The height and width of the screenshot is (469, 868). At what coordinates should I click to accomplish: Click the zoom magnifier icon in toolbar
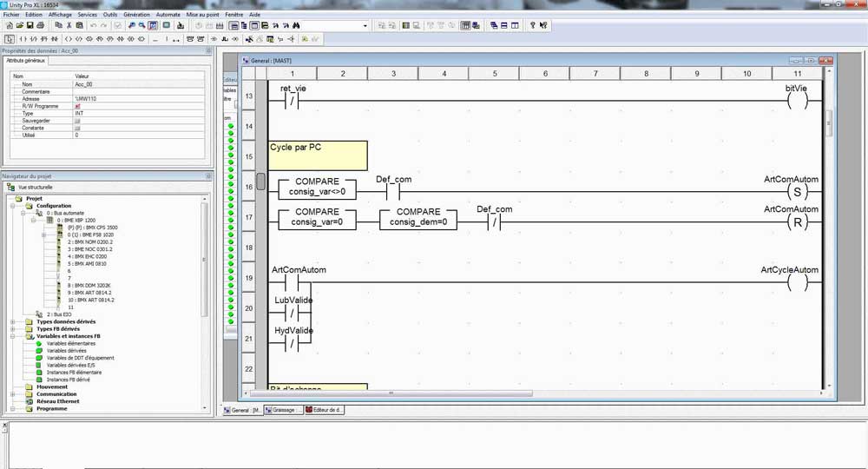point(130,26)
